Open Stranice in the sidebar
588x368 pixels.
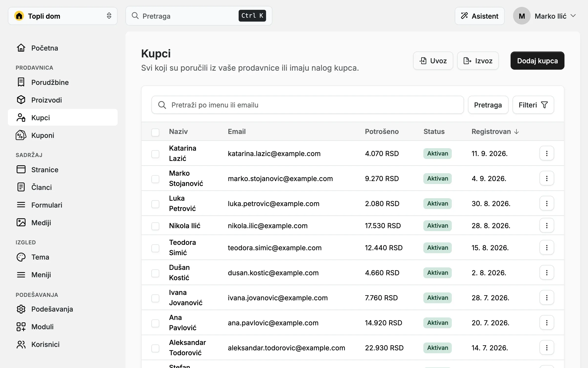coord(63,170)
